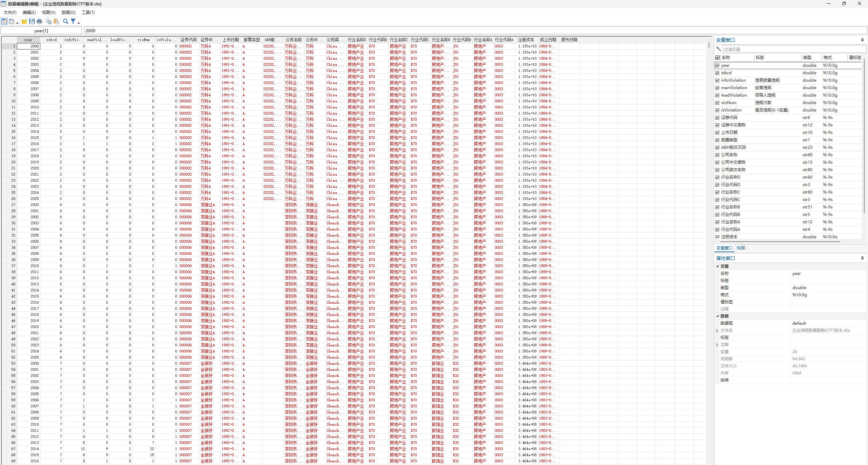The height and width of the screenshot is (465, 868).
Task: Copy selected cells with the copy icon
Action: [x=49, y=21]
